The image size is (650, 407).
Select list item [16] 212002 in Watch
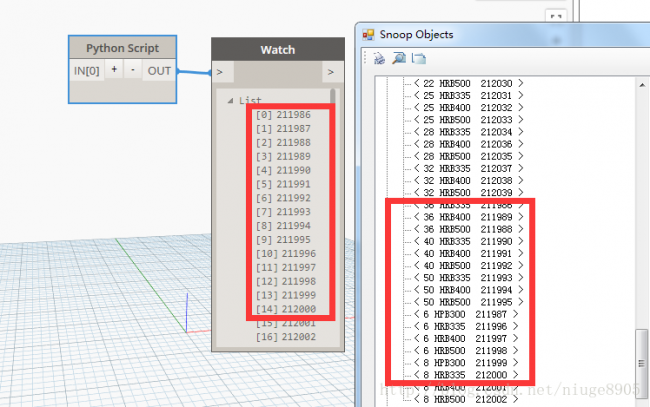[285, 338]
